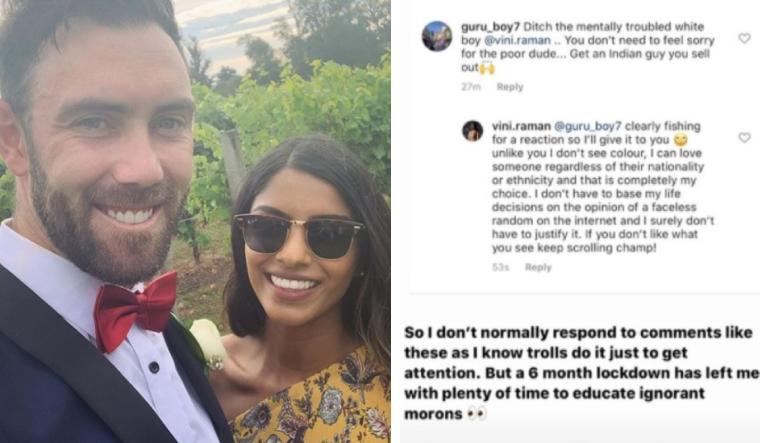Image resolution: width=760 pixels, height=443 pixels.
Task: Select guru_boy7's 'Ditch the mentally troubled' comment text
Action: 588,47
